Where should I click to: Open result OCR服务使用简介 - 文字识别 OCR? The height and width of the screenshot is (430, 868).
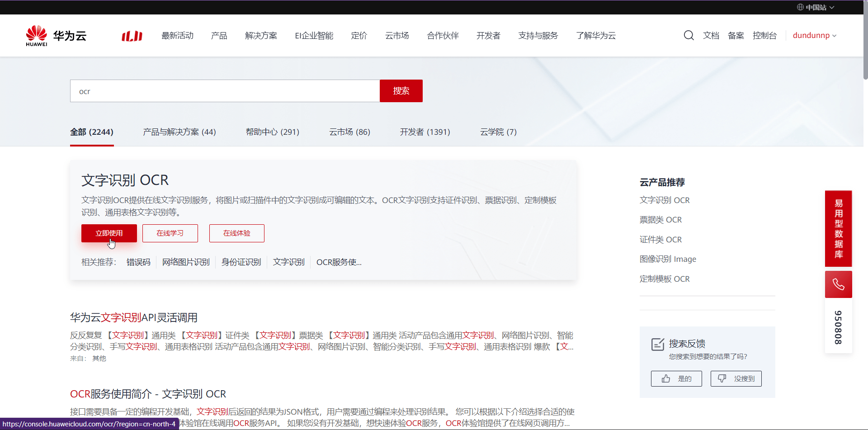148,394
